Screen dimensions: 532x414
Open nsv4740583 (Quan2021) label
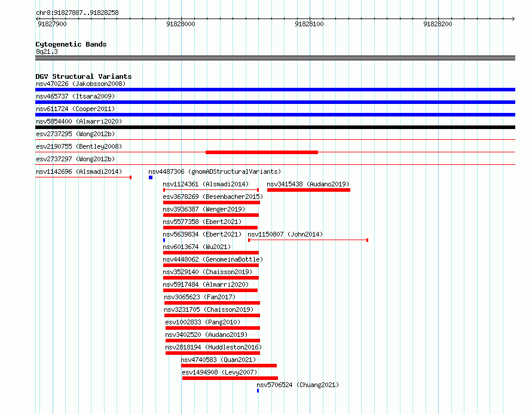click(218, 360)
